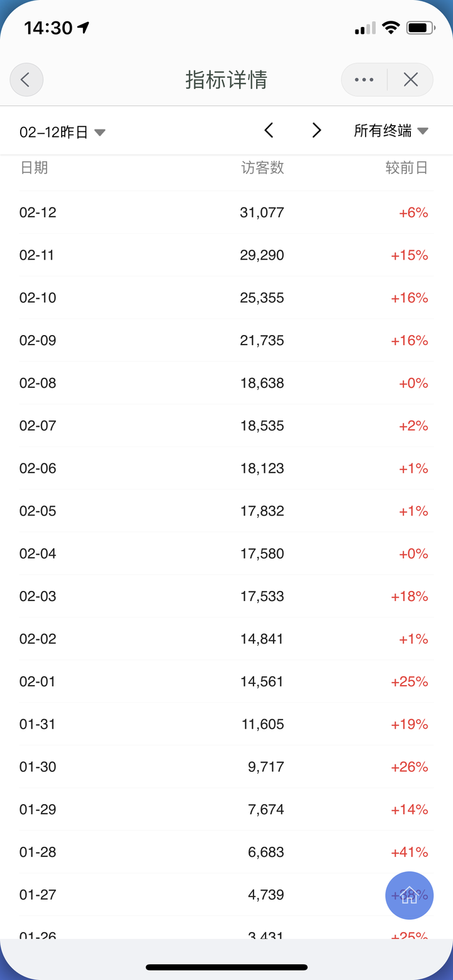Image resolution: width=453 pixels, height=980 pixels.
Task: Tap the battery indicator icon
Action: (x=420, y=28)
